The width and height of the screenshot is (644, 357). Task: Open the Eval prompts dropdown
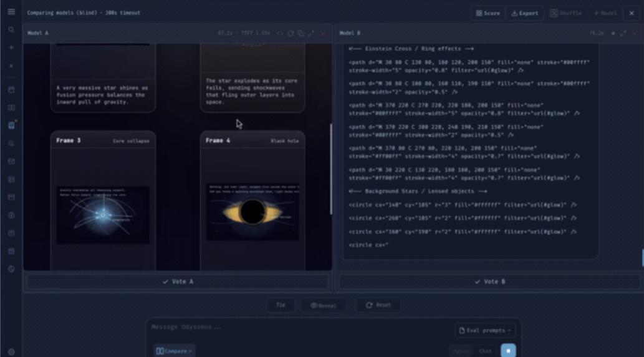[x=484, y=330]
